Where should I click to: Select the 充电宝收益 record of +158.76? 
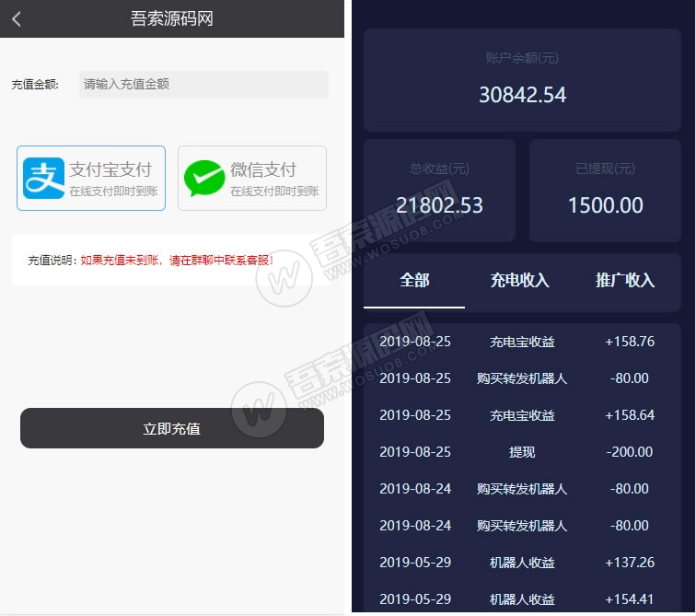click(x=522, y=342)
